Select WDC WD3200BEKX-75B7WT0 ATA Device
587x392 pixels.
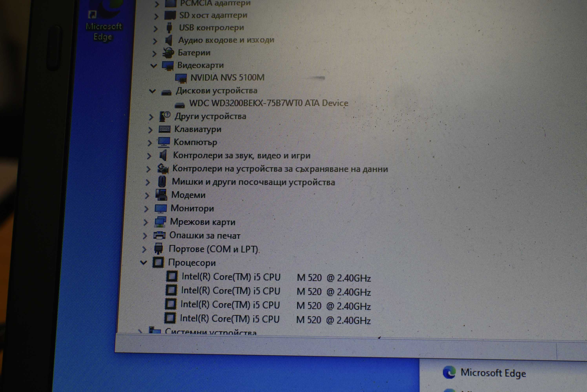pyautogui.click(x=269, y=103)
